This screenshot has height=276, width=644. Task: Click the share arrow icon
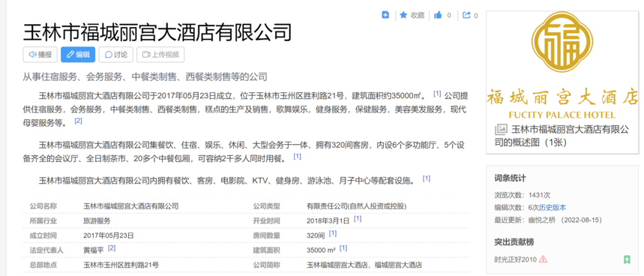(466, 15)
